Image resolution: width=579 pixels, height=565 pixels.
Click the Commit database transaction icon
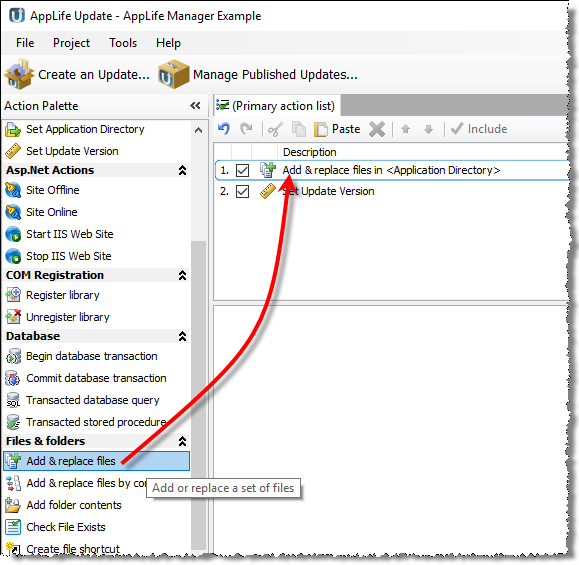click(13, 378)
